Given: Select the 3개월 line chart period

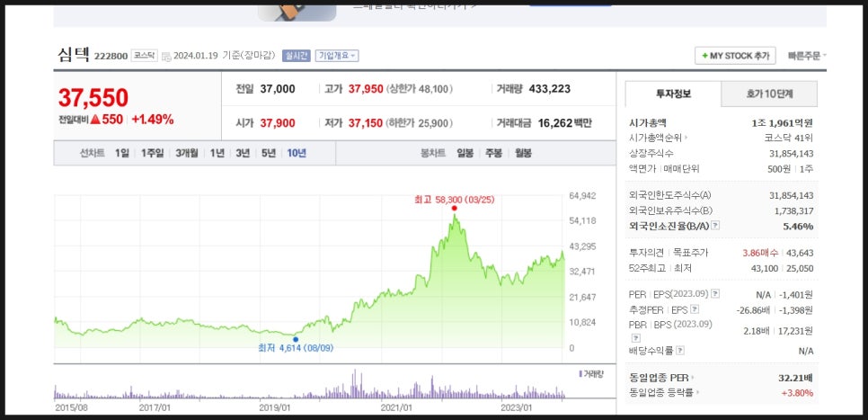Looking at the screenshot, I should point(187,153).
